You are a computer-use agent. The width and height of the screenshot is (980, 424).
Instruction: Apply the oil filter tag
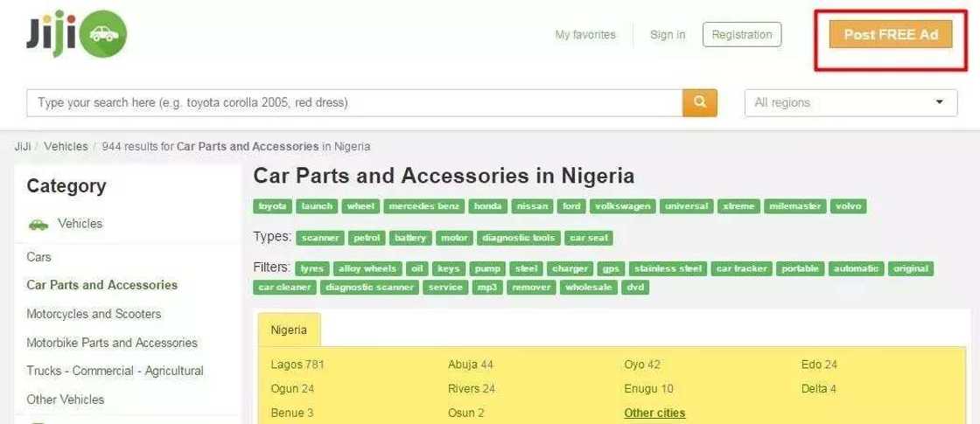[x=416, y=268]
